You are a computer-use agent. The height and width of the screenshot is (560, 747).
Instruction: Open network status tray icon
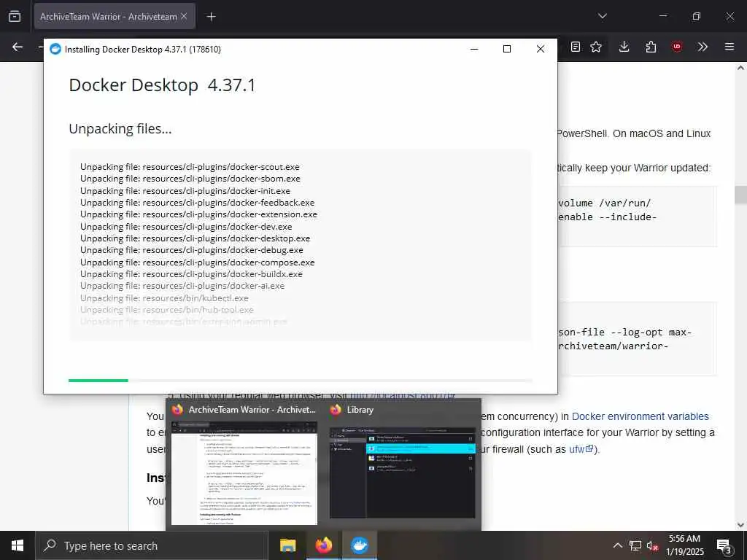[x=635, y=545]
